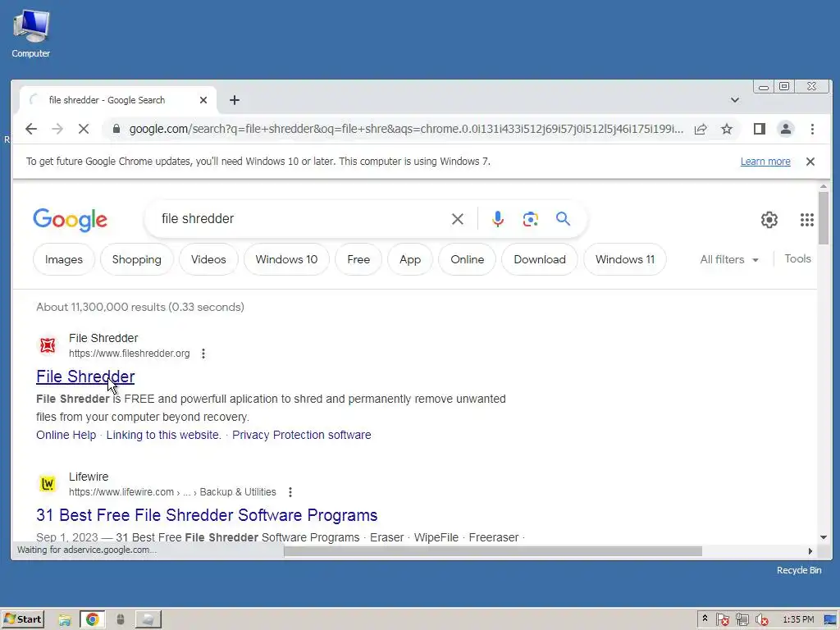Clear the search box text
The height and width of the screenshot is (630, 840).
[x=458, y=218]
